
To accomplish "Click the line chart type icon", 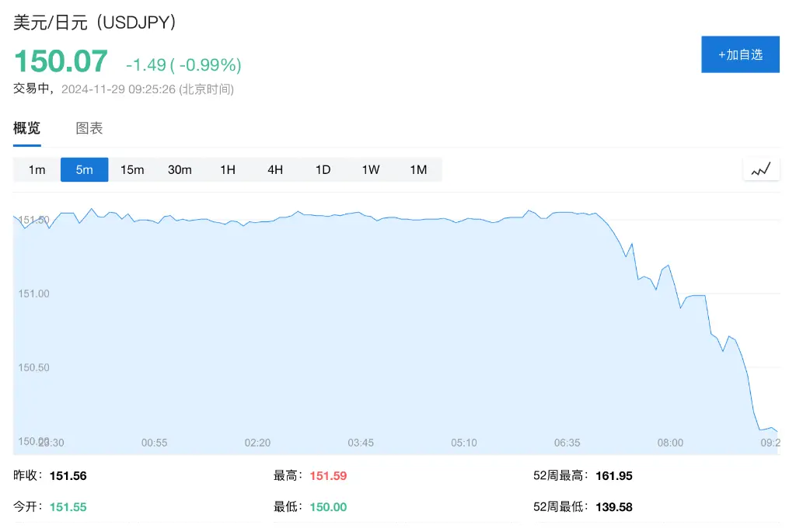I will click(x=761, y=169).
